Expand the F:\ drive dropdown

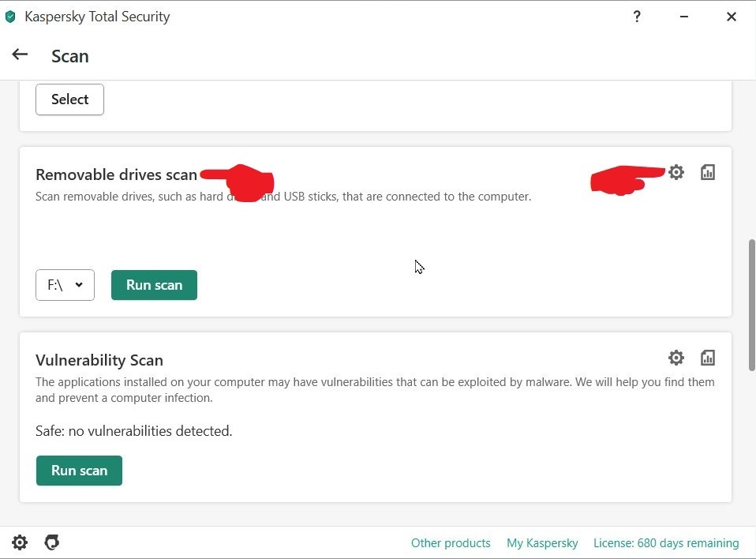click(65, 285)
